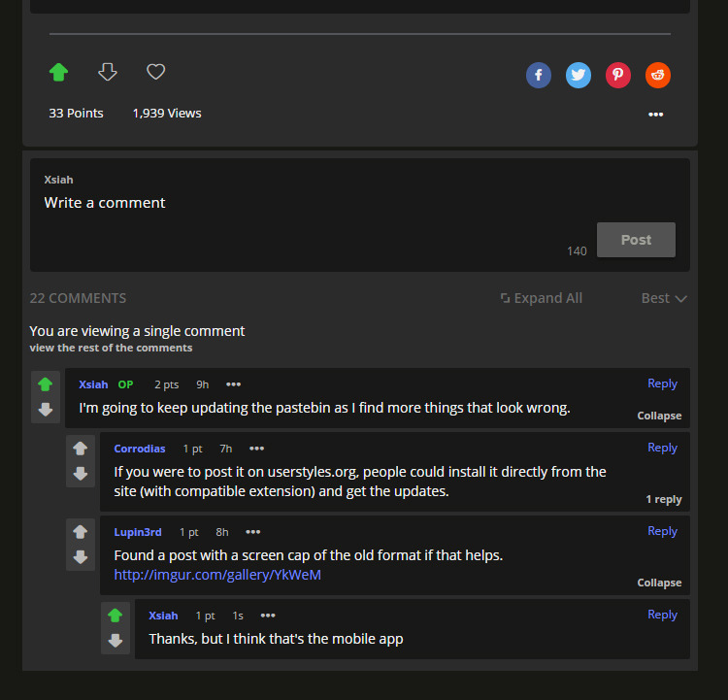
Task: Share post on Reddit
Action: [x=657, y=75]
